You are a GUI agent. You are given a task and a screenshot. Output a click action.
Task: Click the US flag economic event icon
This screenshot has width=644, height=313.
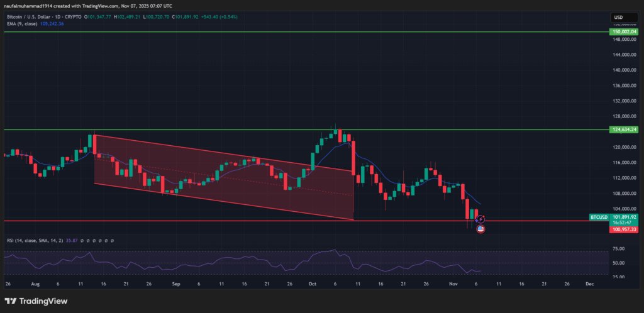(481, 229)
